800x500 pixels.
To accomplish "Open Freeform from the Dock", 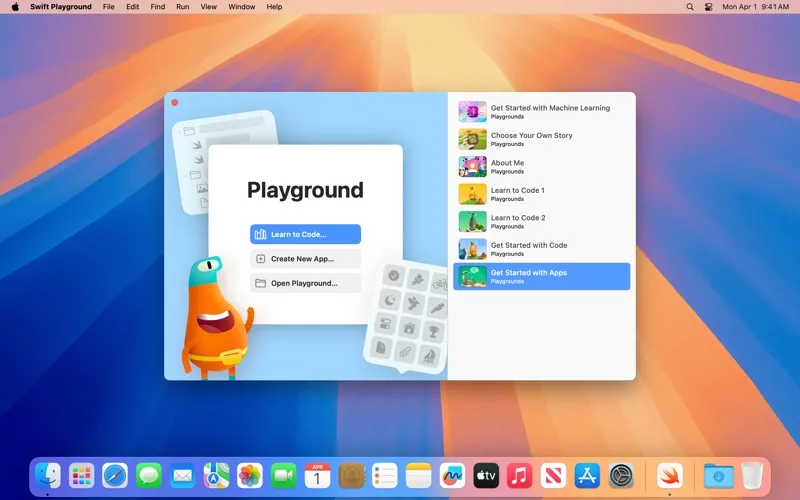I will 452,476.
